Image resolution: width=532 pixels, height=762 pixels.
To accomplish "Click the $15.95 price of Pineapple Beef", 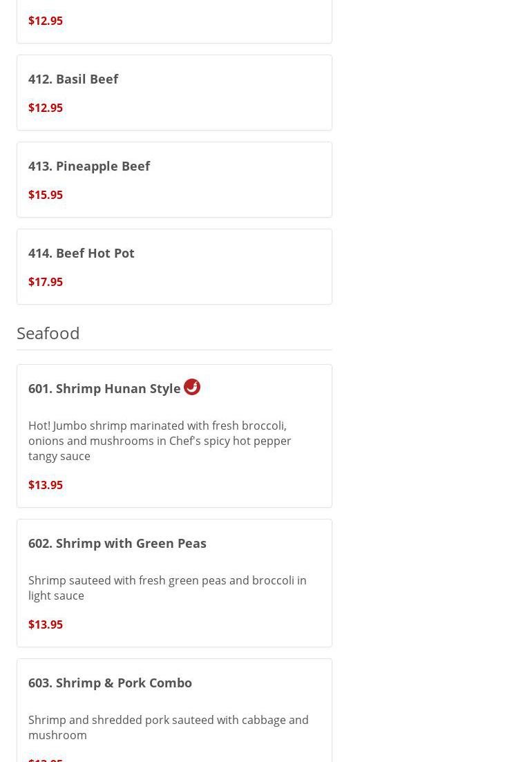I will pyautogui.click(x=46, y=195).
